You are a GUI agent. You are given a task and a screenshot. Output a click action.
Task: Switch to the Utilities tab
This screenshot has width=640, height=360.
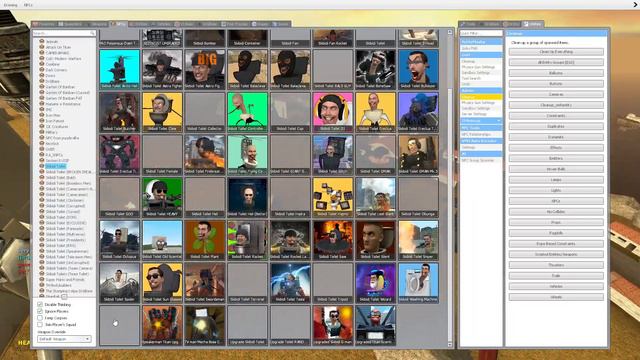tap(533, 24)
